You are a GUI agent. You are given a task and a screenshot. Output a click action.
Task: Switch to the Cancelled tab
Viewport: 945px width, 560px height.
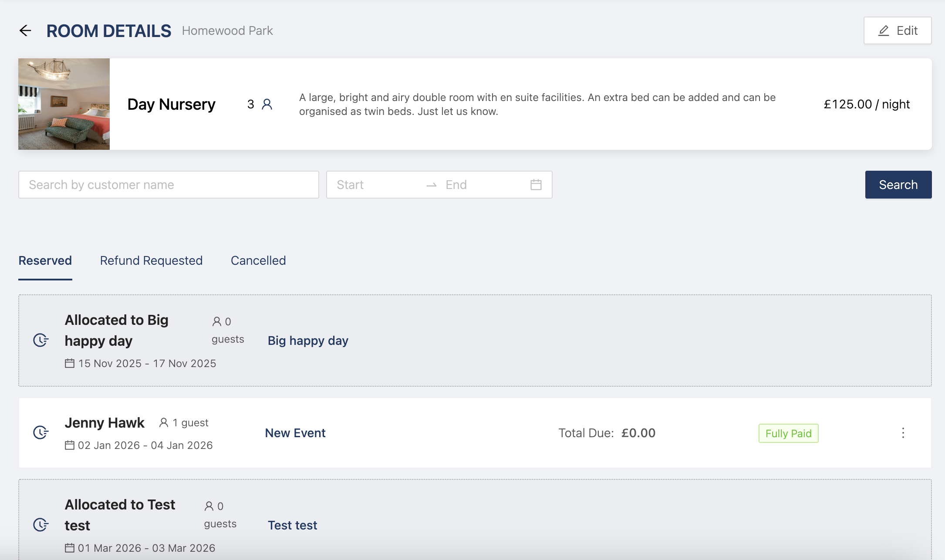tap(258, 260)
